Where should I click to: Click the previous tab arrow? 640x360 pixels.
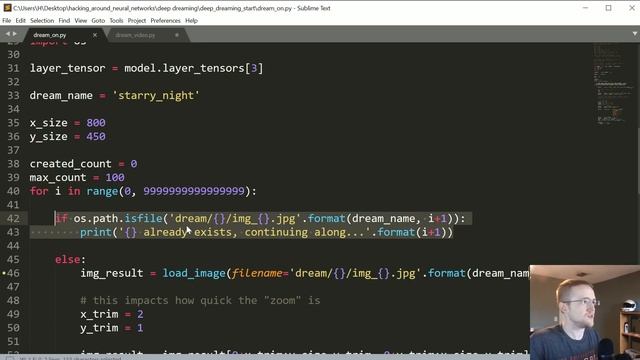(7, 34)
